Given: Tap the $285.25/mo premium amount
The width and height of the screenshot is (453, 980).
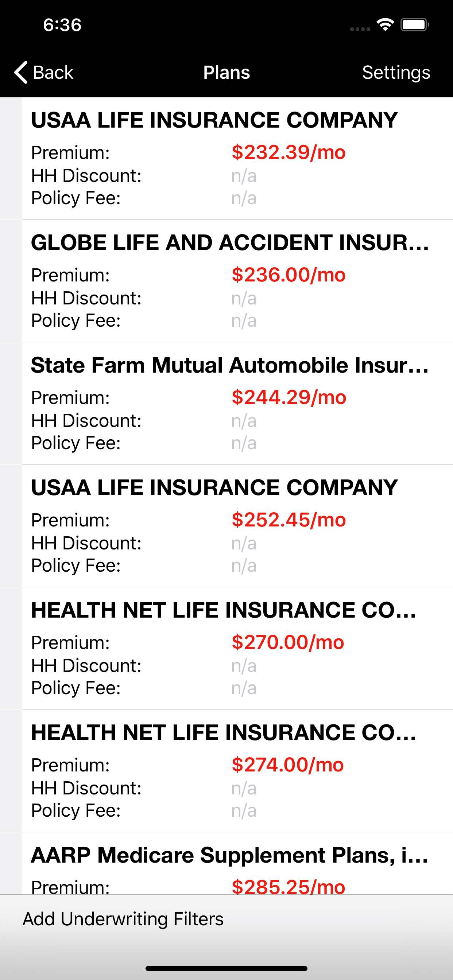Looking at the screenshot, I should click(x=288, y=886).
